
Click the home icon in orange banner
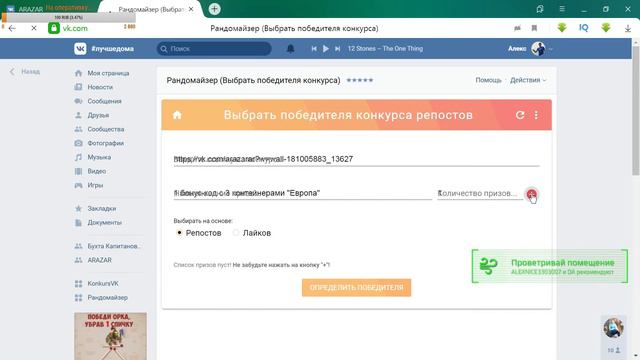pyautogui.click(x=177, y=115)
